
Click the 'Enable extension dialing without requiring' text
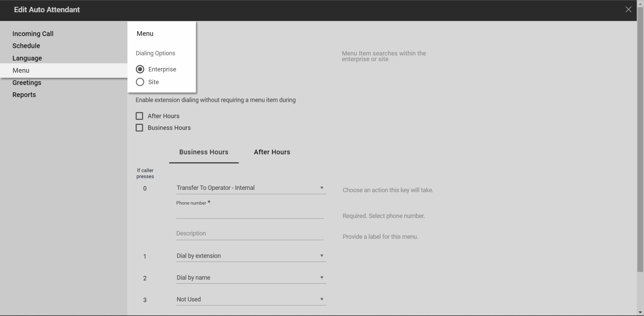click(216, 100)
